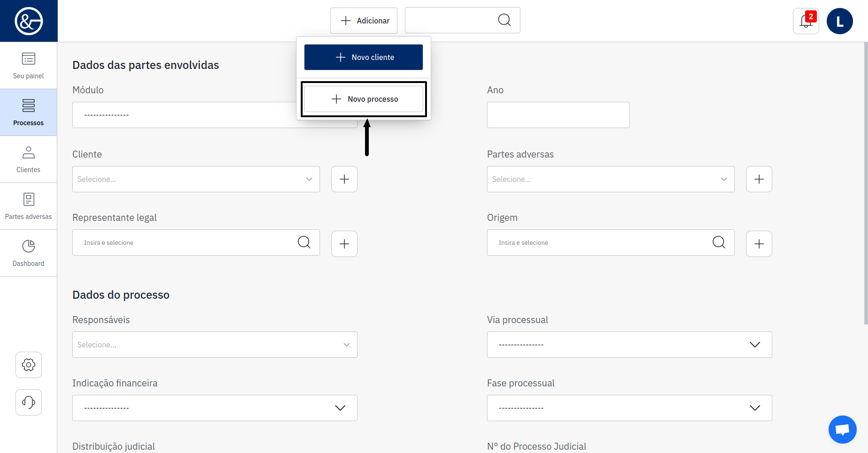Screen dimensions: 868x453
Task: Open headset support icon in sidebar
Action: 29,402
